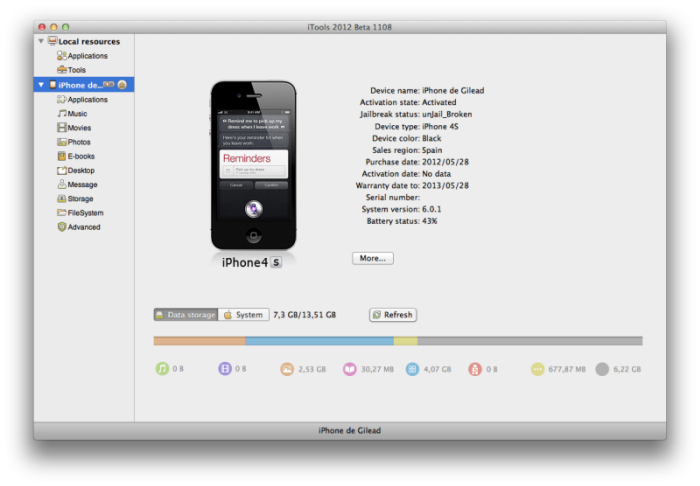Click the orange photos storage icon 2,53 GB
700x486 pixels.
pos(287,369)
